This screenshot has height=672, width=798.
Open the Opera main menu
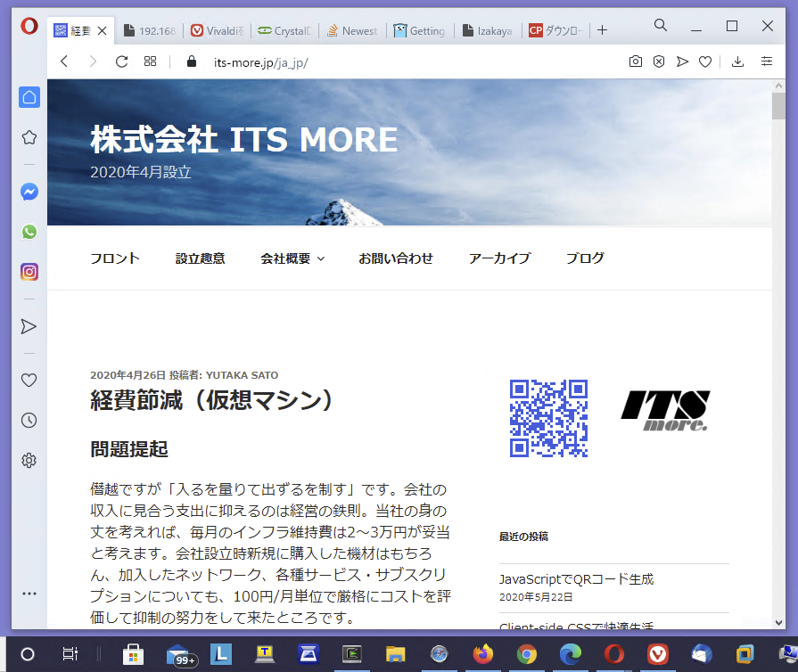point(29,27)
